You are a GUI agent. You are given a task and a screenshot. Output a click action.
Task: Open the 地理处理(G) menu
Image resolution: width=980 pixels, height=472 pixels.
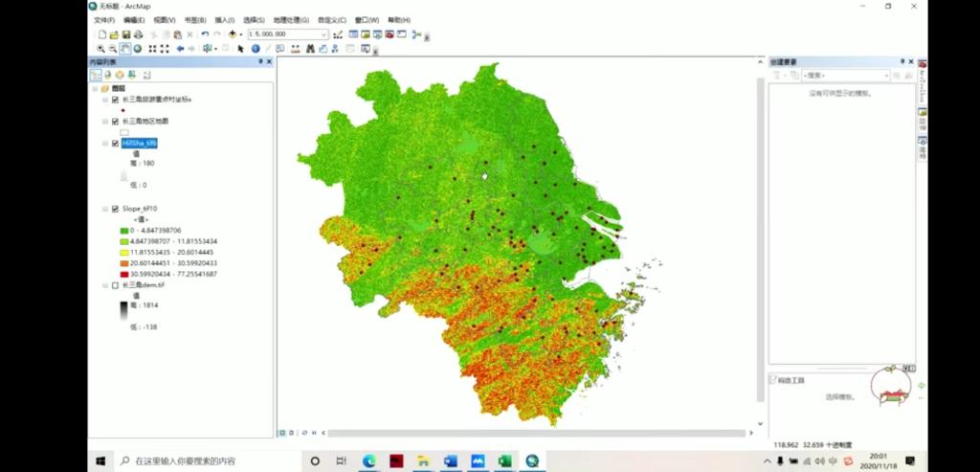pyautogui.click(x=291, y=20)
